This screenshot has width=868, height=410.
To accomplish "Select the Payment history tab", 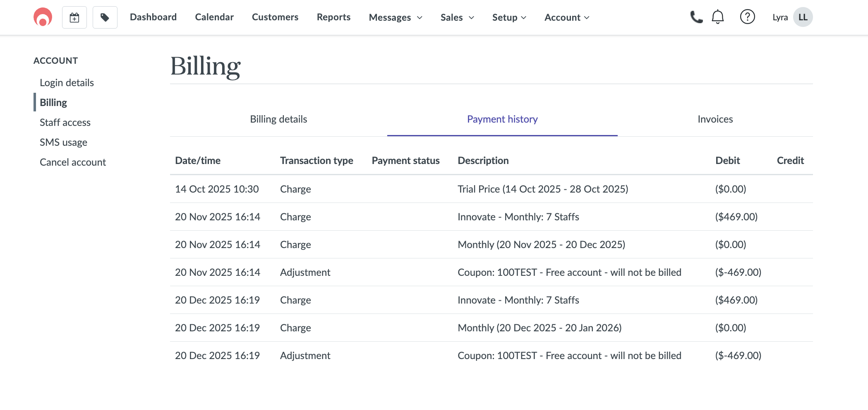I will (x=502, y=119).
